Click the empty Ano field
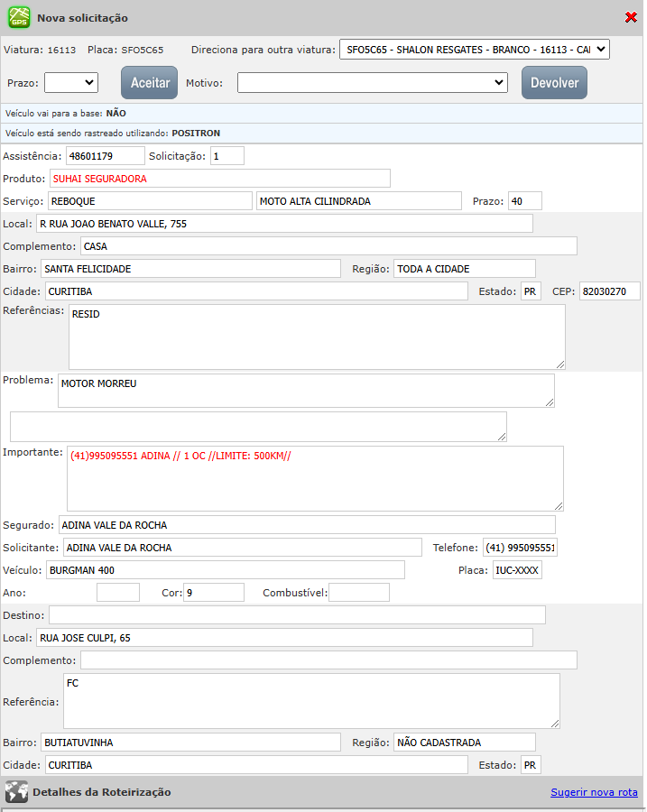647x812 pixels. [x=118, y=593]
